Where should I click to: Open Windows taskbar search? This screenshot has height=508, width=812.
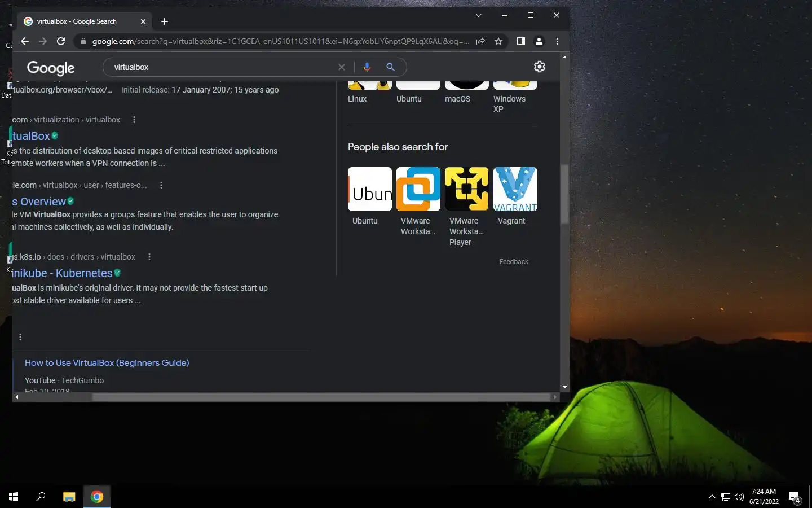[41, 497]
